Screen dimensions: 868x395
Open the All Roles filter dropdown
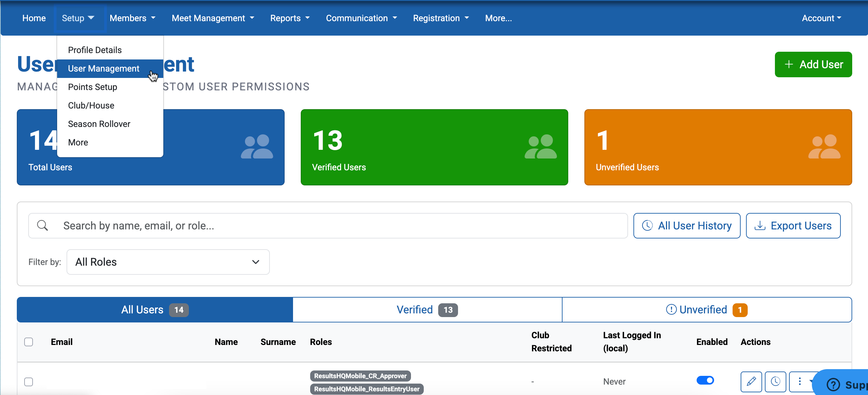[x=168, y=262]
